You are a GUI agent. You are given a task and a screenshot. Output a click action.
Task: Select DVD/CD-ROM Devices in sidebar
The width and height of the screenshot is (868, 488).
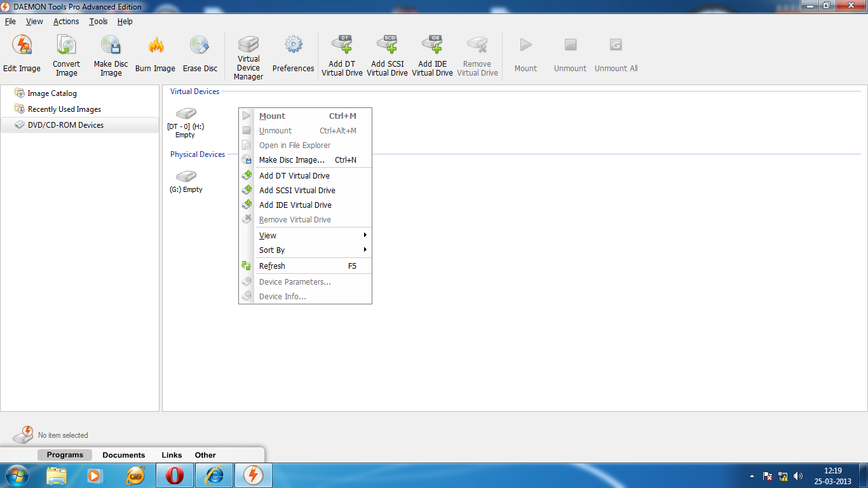(79, 125)
